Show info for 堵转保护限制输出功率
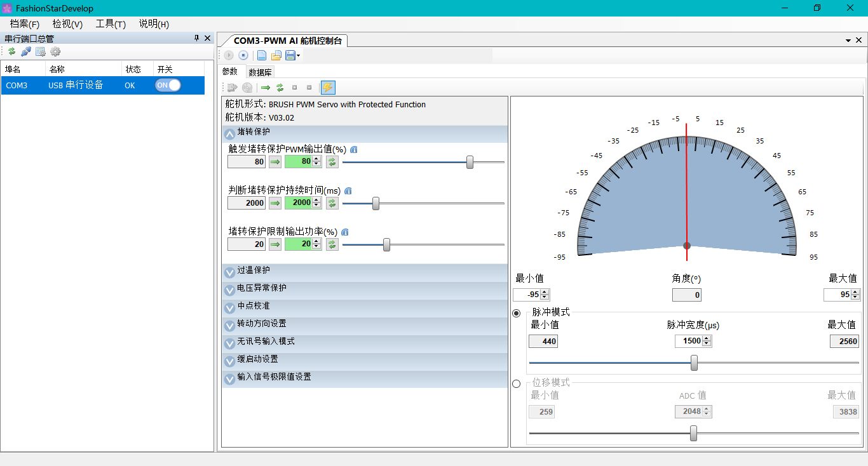The width and height of the screenshot is (868, 466). 345,232
